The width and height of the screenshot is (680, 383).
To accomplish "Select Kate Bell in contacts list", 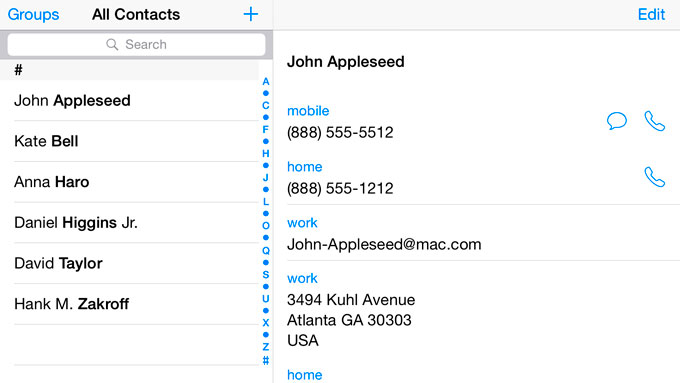I will click(136, 141).
